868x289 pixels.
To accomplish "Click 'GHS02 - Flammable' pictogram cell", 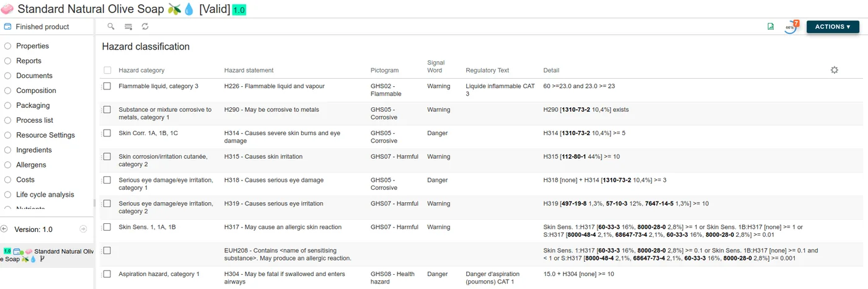I will (386, 90).
